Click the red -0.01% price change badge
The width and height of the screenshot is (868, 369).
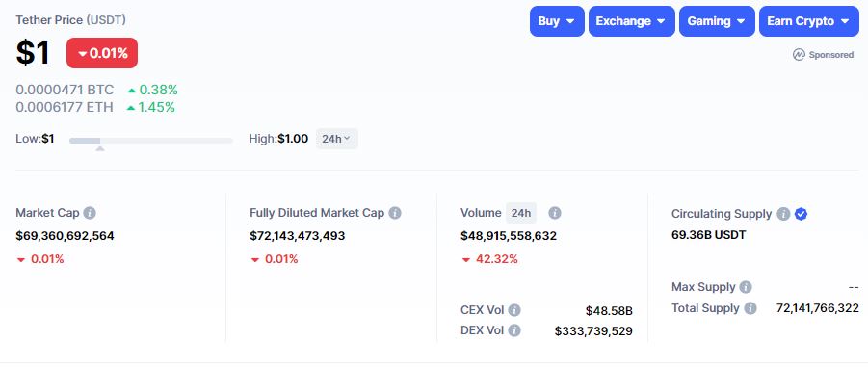click(102, 53)
